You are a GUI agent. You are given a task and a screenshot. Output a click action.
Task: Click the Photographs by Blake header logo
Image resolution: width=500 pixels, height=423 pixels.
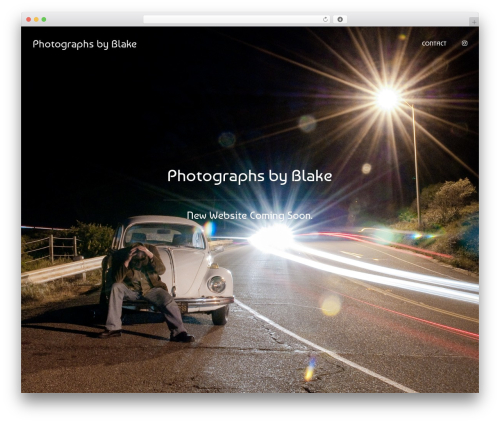point(85,44)
